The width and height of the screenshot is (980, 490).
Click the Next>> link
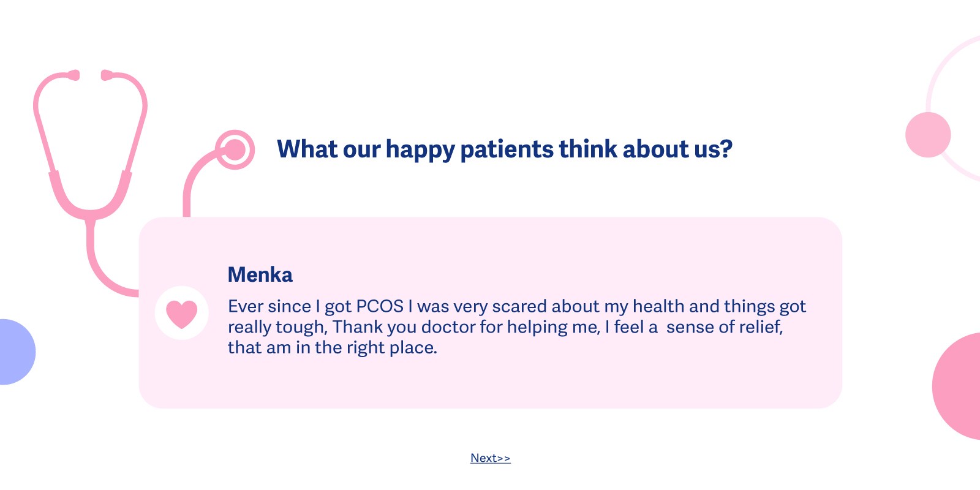[490, 458]
